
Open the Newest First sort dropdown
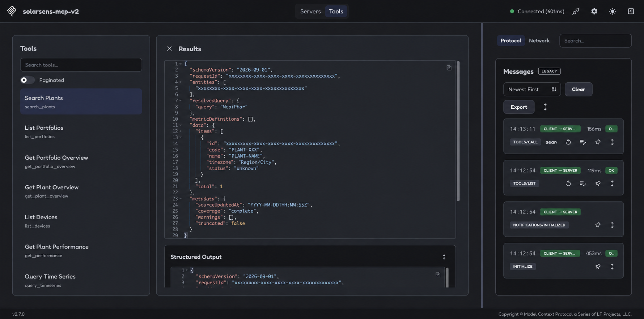click(x=532, y=89)
